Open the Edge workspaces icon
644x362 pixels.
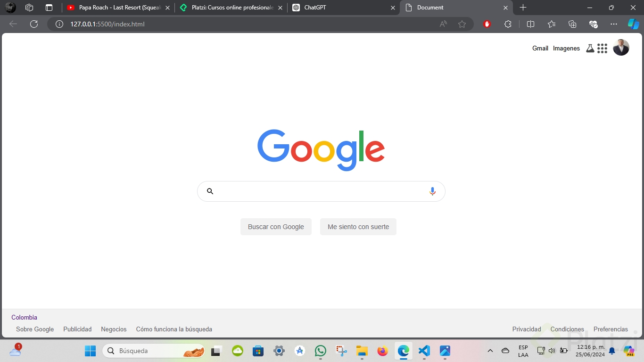[x=29, y=8]
